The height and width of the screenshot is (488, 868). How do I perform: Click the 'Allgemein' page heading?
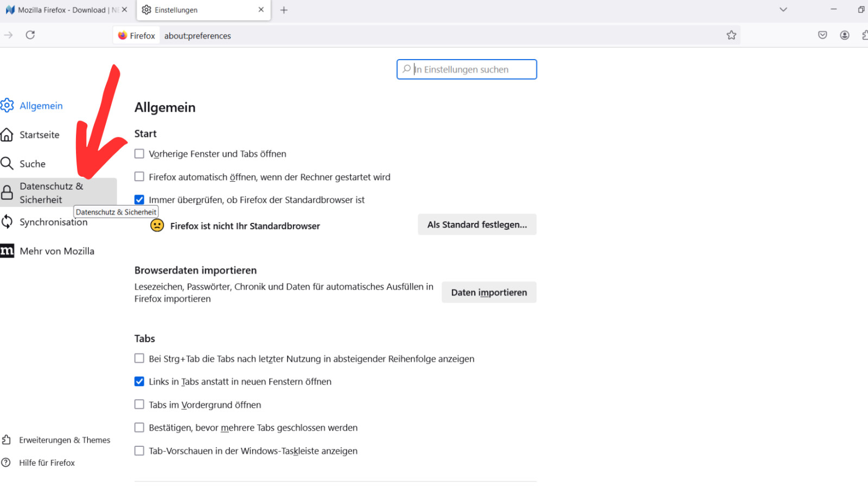tap(165, 107)
